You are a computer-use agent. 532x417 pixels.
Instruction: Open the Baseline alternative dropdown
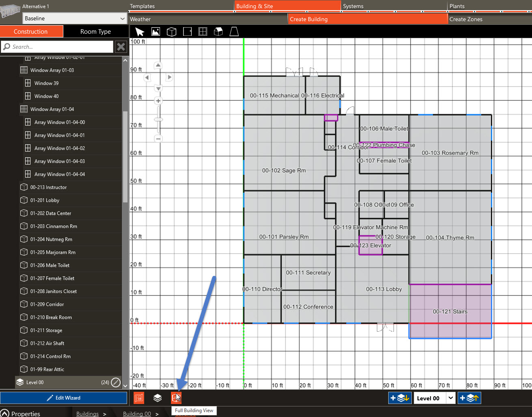pos(74,19)
